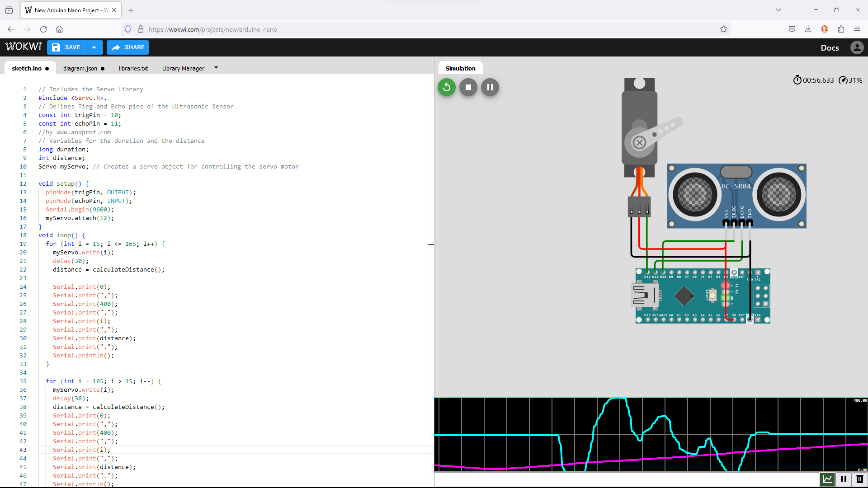Click line 12 void setup() code

[64, 184]
